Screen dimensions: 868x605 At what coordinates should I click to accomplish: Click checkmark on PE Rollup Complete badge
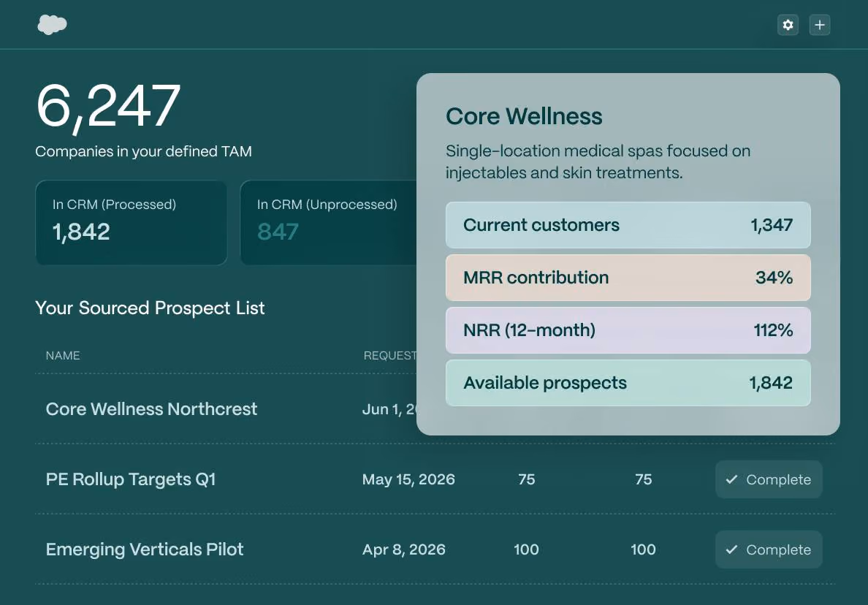coord(732,479)
